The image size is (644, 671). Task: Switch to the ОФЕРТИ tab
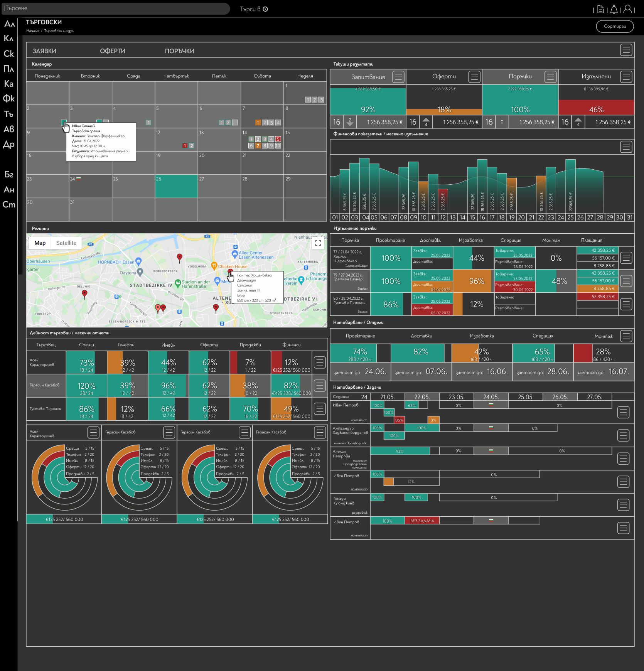click(113, 51)
